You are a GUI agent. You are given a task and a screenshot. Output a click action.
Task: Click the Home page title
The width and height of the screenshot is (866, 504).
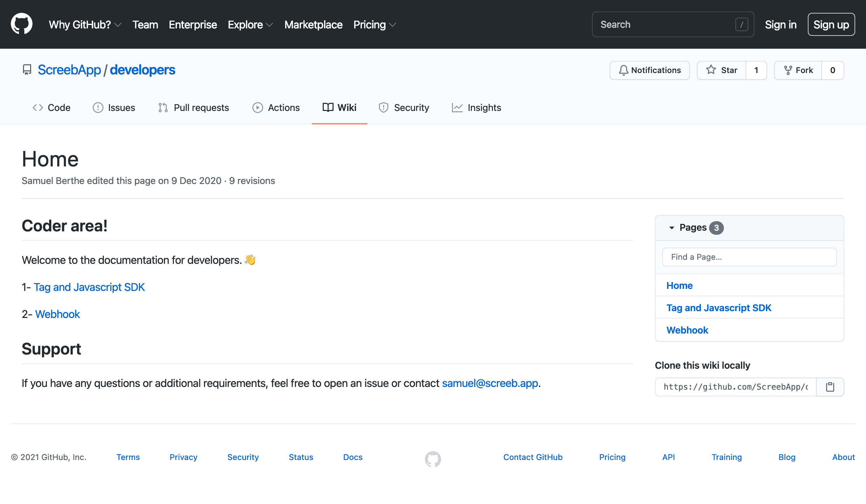[x=50, y=159]
